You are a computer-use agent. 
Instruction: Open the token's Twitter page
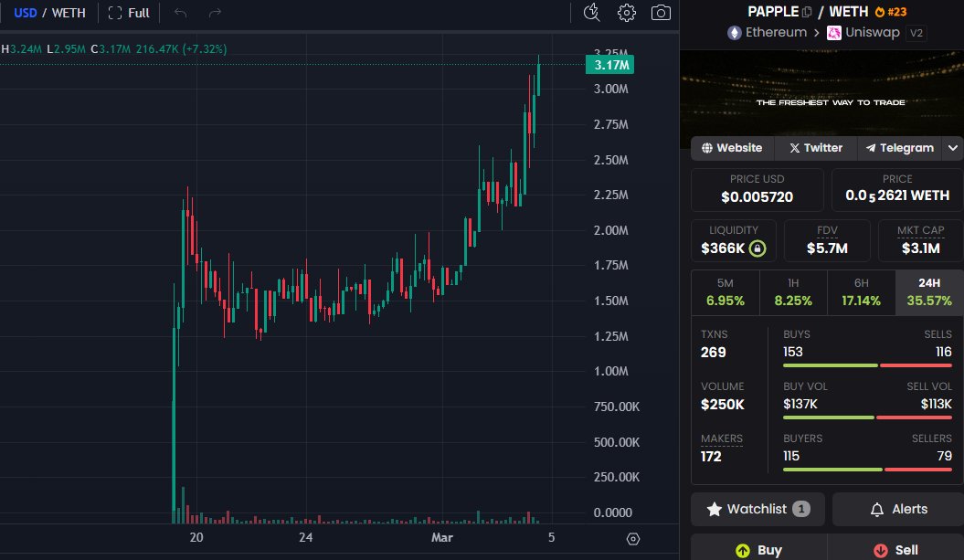click(816, 148)
